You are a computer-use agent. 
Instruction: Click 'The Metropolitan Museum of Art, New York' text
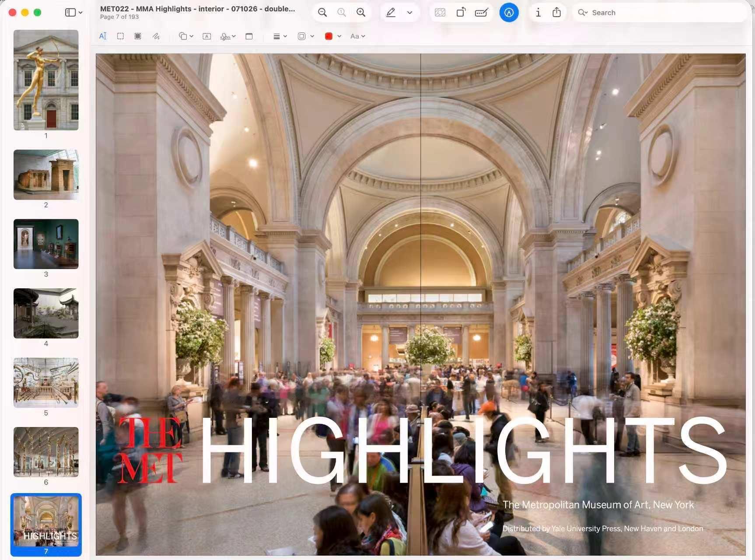click(x=598, y=505)
